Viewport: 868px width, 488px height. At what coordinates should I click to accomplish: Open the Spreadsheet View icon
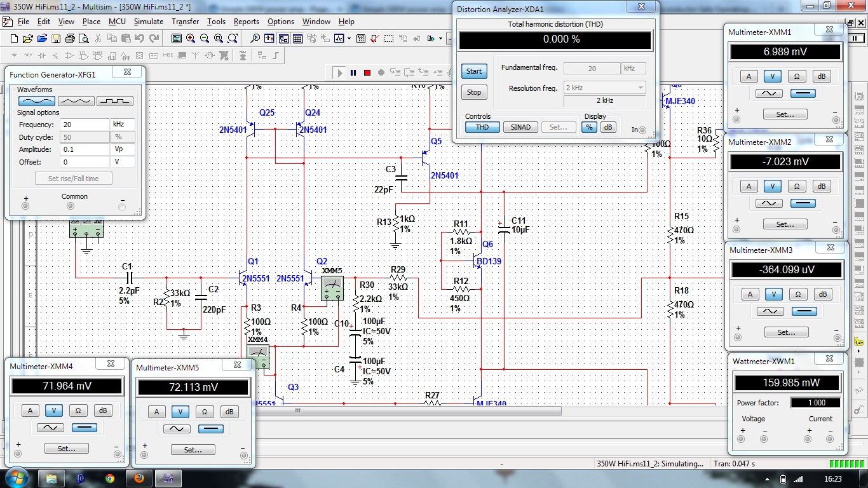coord(297,39)
